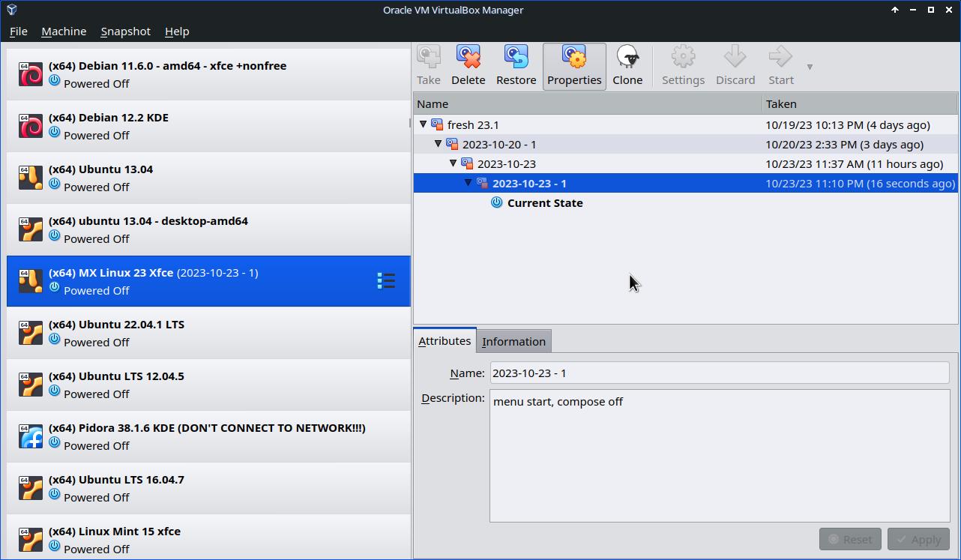Click the snapshot Description text area
This screenshot has height=560, width=961.
[x=720, y=456]
